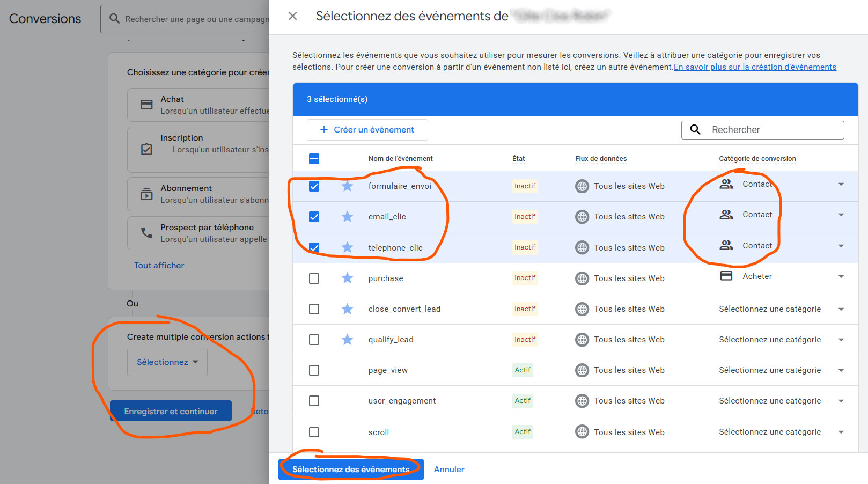Click the star icon beside close_convert_lead
This screenshot has width=868, height=484.
pyautogui.click(x=348, y=309)
